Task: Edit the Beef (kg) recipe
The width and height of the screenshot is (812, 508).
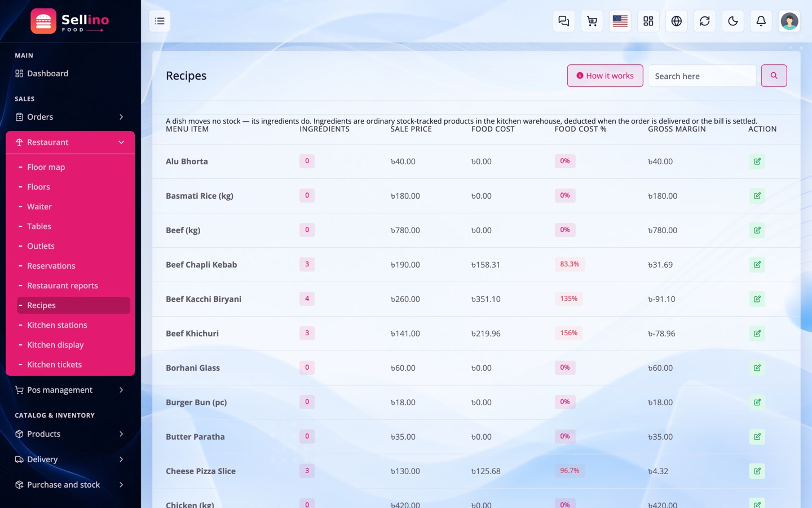Action: click(x=757, y=230)
